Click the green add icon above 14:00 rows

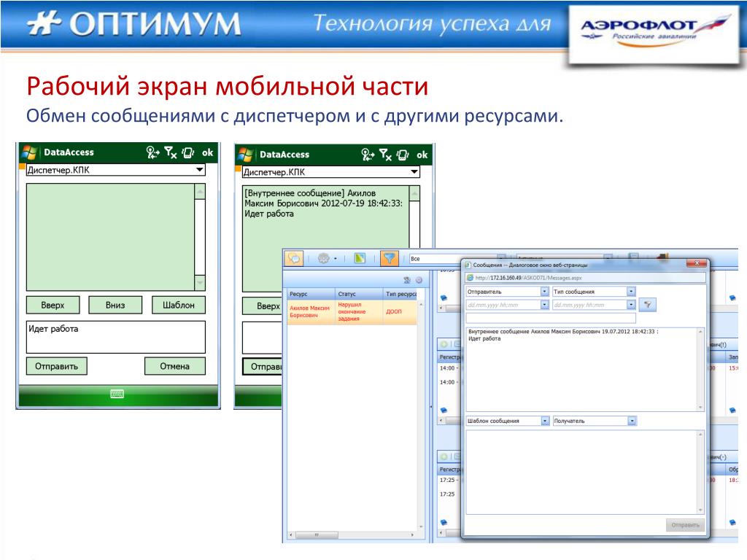click(x=444, y=344)
